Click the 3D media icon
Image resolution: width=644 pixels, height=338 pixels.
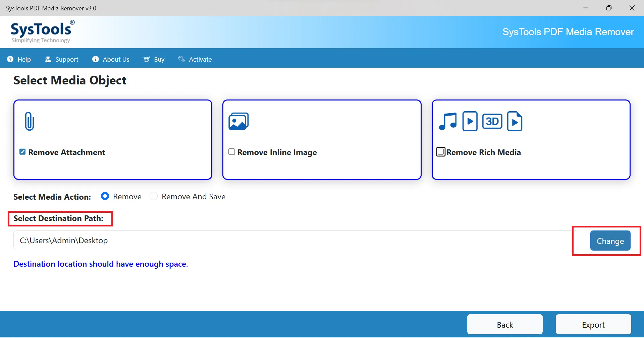[x=492, y=121]
